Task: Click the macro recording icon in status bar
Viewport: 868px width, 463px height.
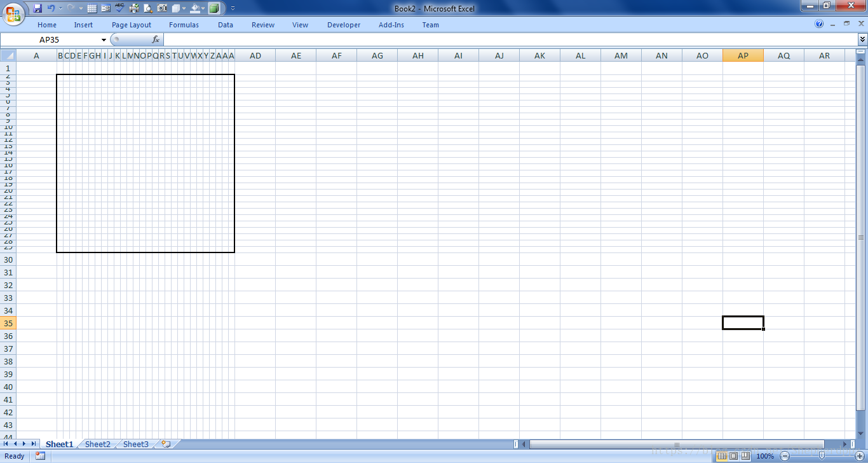Action: pos(40,456)
